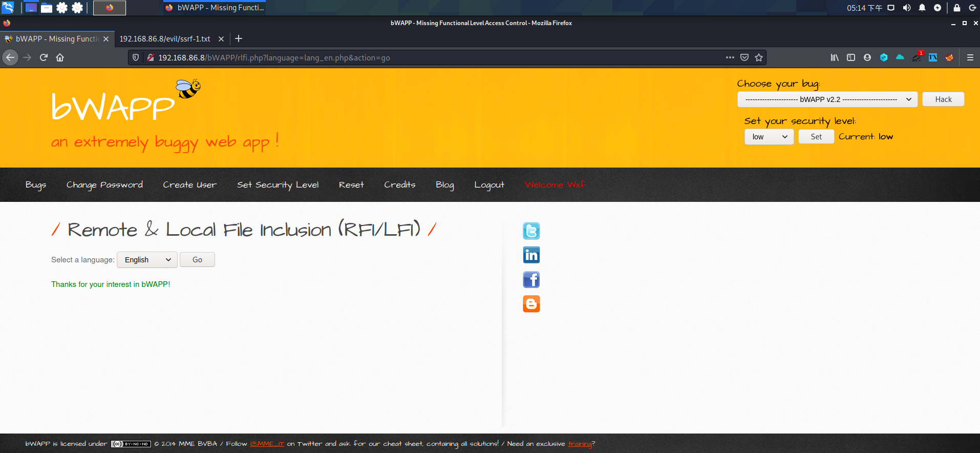Click the crossed-out fox extension icon

949,57
